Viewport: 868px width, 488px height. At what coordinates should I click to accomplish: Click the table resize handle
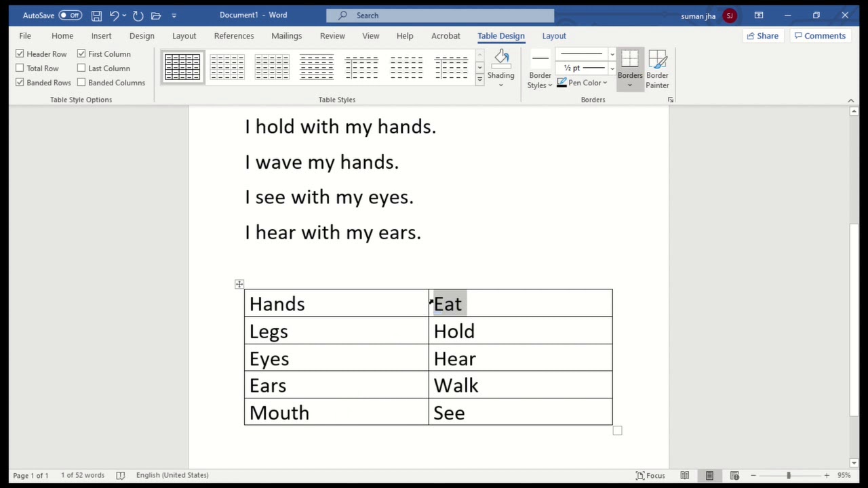[x=617, y=430]
